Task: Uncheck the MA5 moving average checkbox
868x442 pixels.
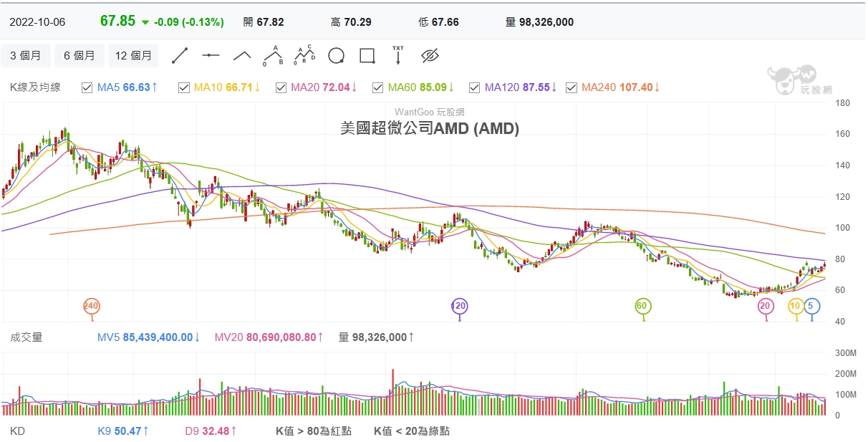Action: tap(87, 87)
